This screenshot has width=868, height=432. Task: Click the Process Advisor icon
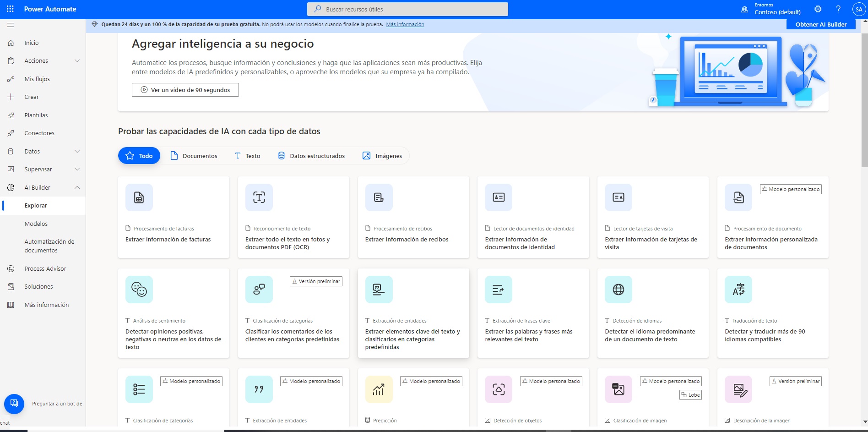click(11, 268)
